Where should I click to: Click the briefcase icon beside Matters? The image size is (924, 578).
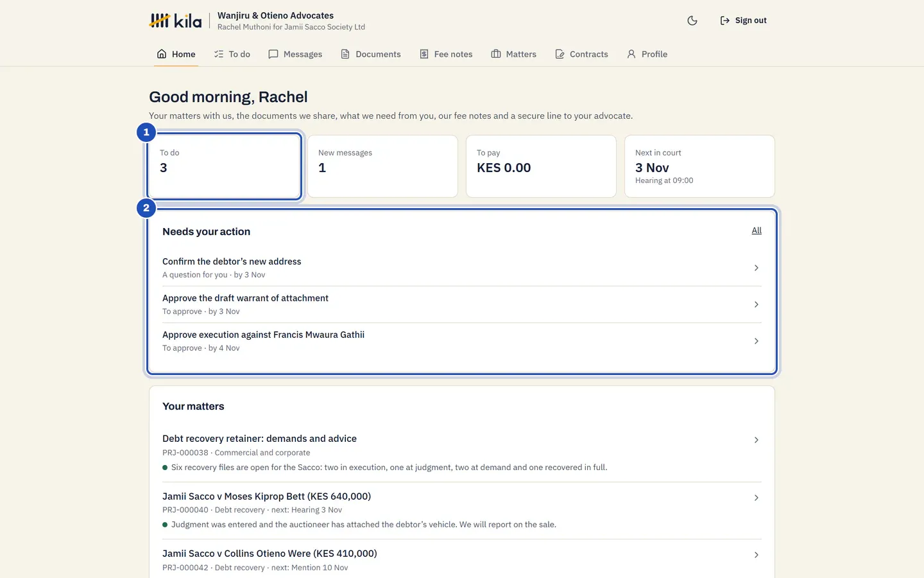496,54
